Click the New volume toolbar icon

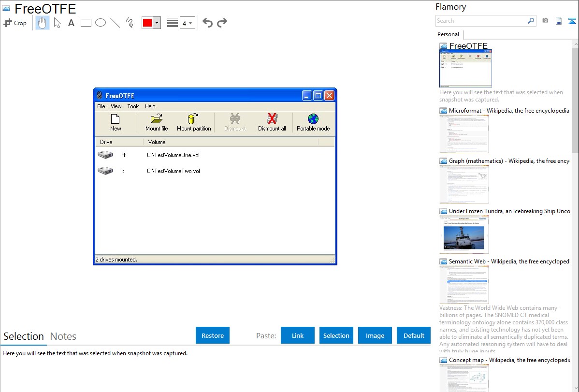[116, 122]
